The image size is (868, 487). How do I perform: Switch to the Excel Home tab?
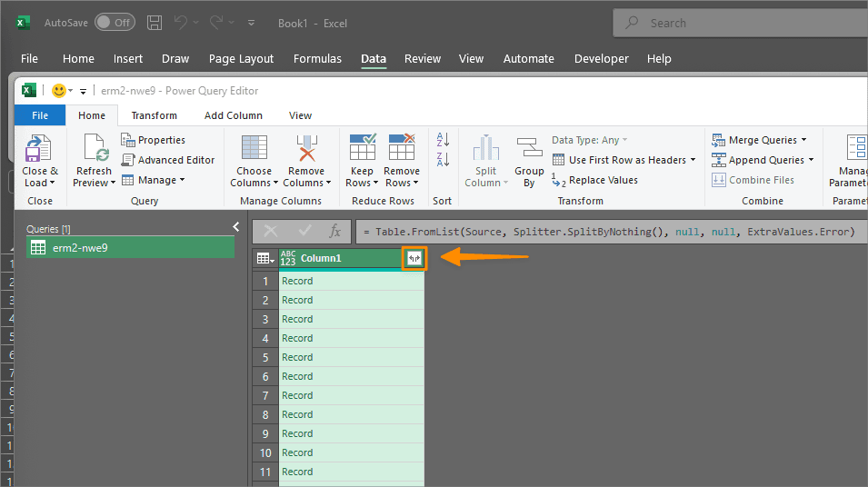(x=78, y=59)
